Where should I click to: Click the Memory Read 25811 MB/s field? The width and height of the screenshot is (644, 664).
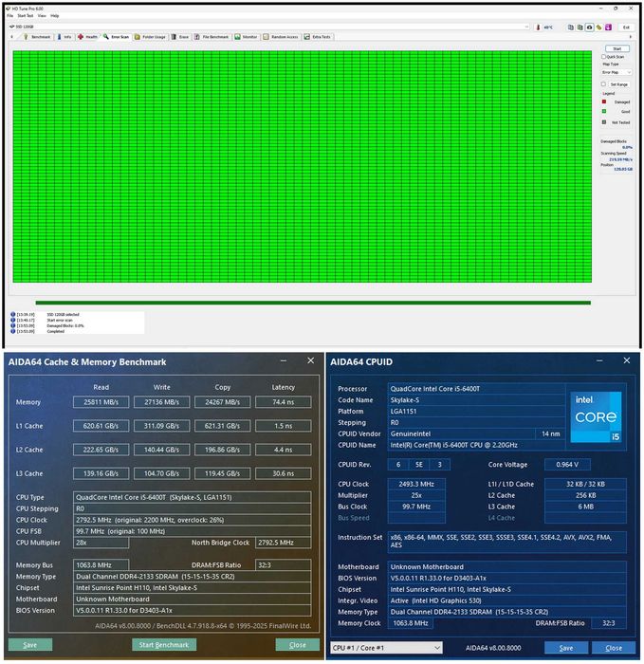[101, 402]
